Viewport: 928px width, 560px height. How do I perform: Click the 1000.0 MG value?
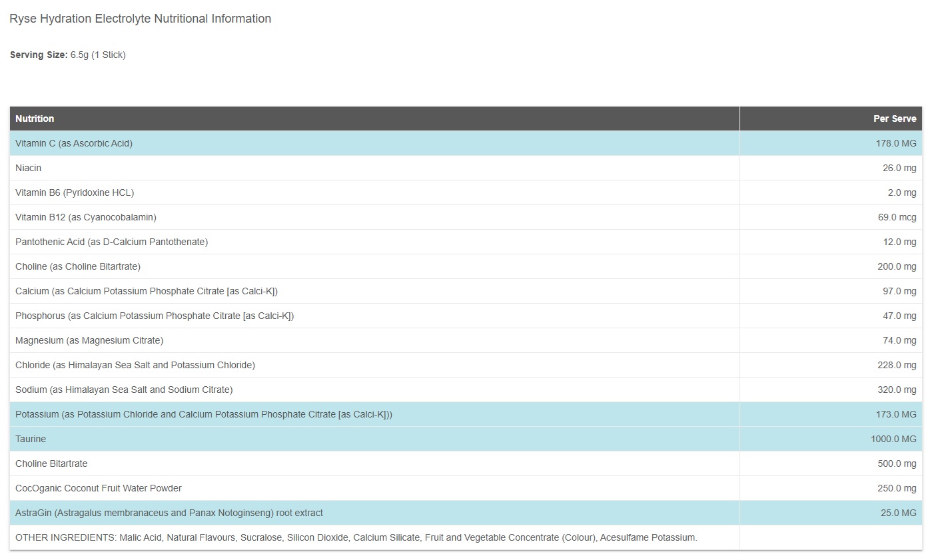click(x=893, y=439)
